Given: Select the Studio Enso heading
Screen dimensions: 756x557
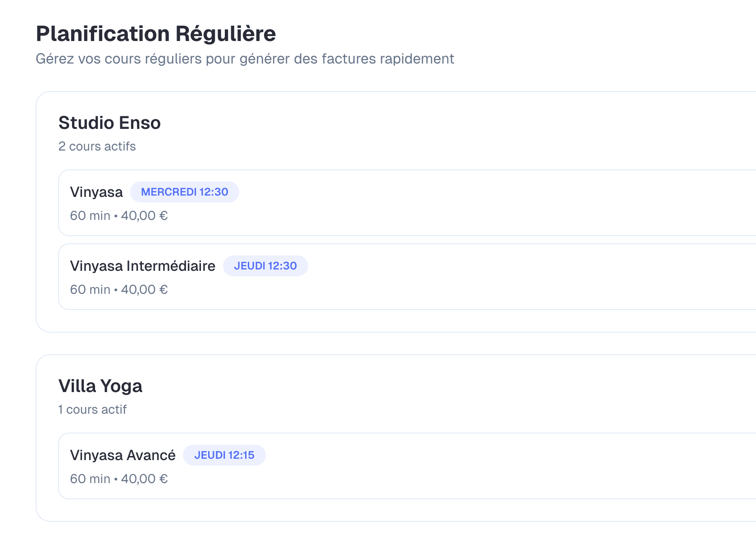Looking at the screenshot, I should [x=109, y=123].
